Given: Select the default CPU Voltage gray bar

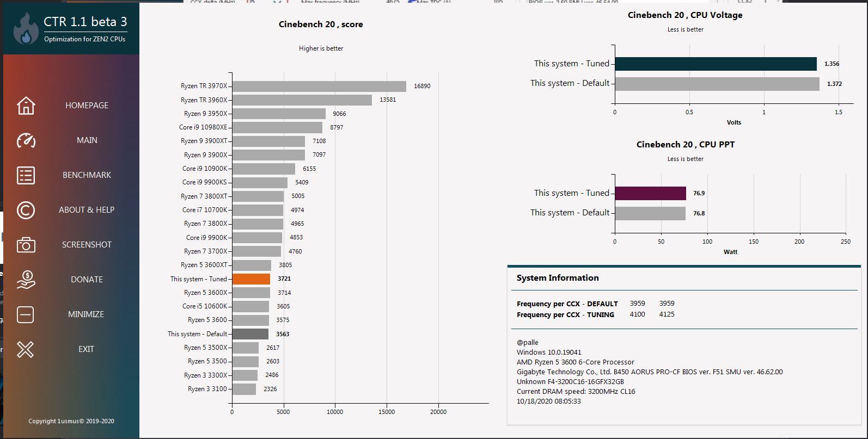Looking at the screenshot, I should coord(717,84).
